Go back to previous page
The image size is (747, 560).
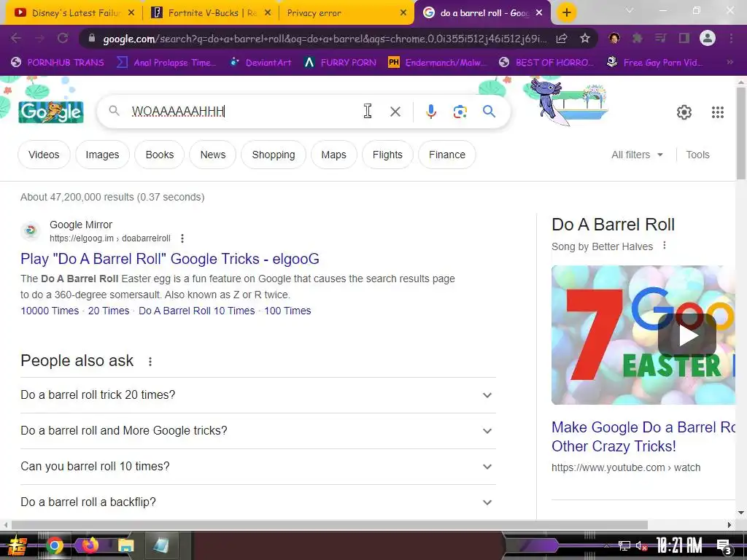pos(16,38)
